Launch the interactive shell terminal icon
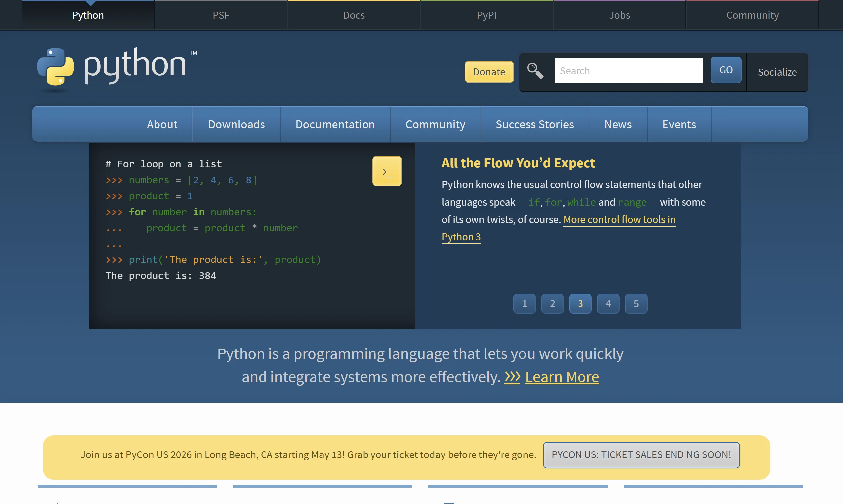This screenshot has height=504, width=843. pyautogui.click(x=387, y=171)
